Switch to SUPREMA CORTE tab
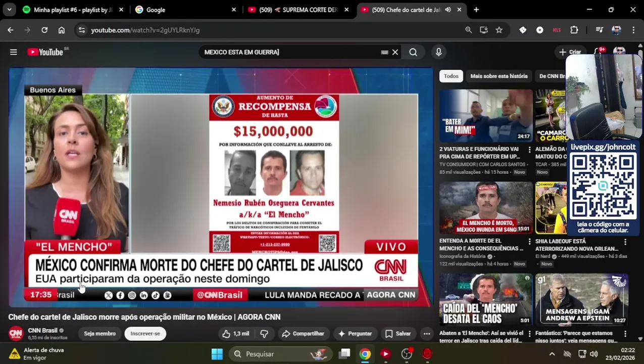Image resolution: width=644 pixels, height=364 pixels. [299, 10]
